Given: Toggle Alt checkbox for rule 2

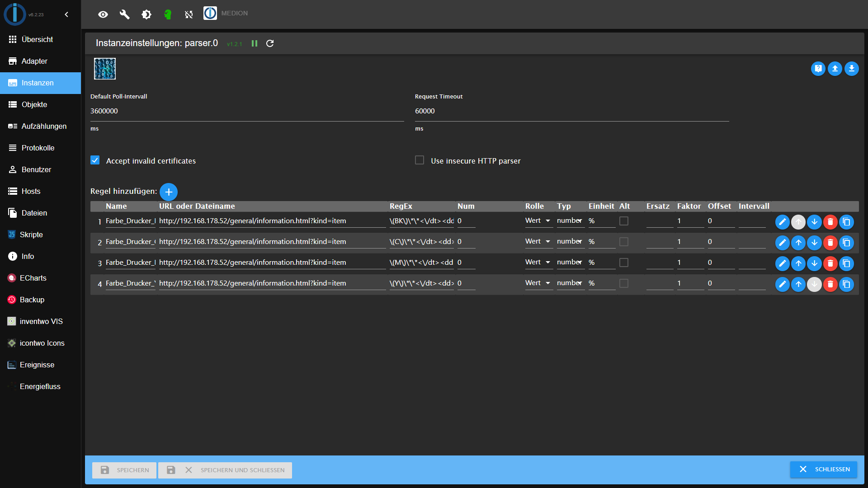Looking at the screenshot, I should point(624,242).
